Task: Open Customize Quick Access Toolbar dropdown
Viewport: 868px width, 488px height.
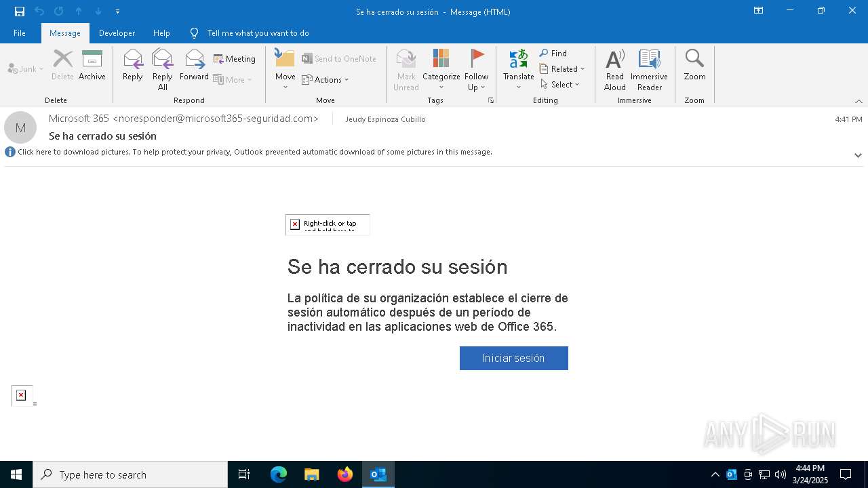Action: coord(117,12)
